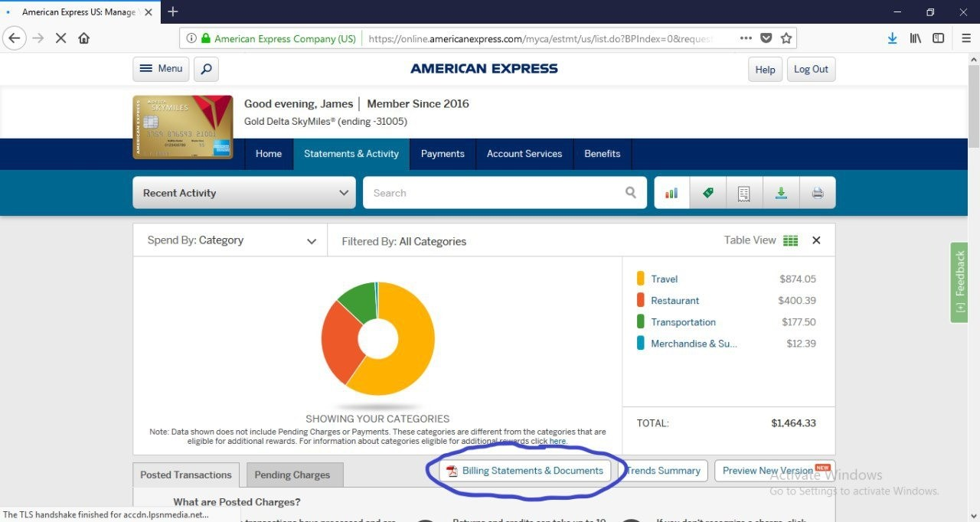Click the Log Out button
Viewport: 980px width, 522px height.
tap(811, 69)
